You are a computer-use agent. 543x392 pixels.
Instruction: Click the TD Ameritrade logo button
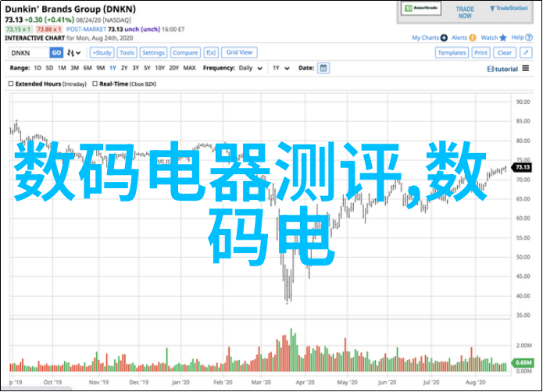click(x=421, y=8)
